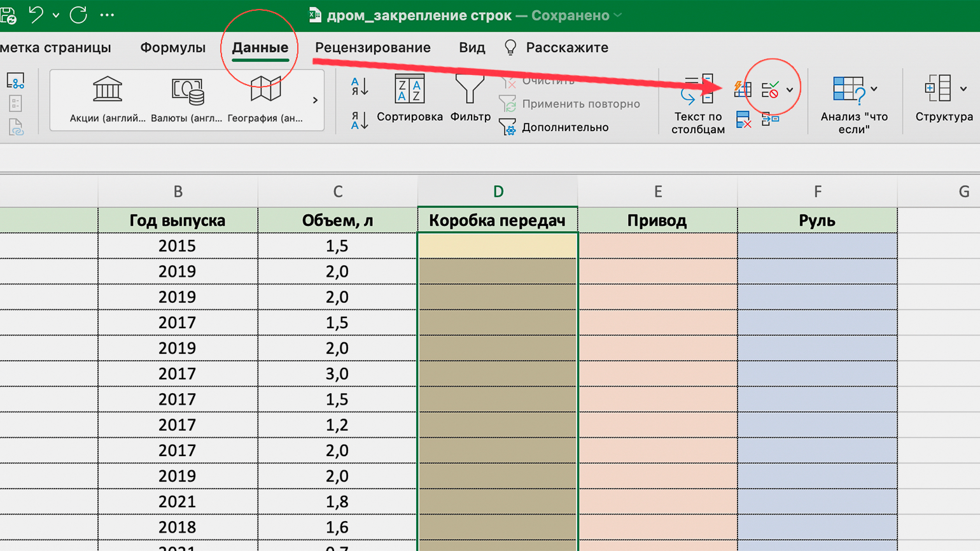Viewport: 980px width, 551px height.
Task: Switch to the Формулы tab
Action: click(172, 48)
